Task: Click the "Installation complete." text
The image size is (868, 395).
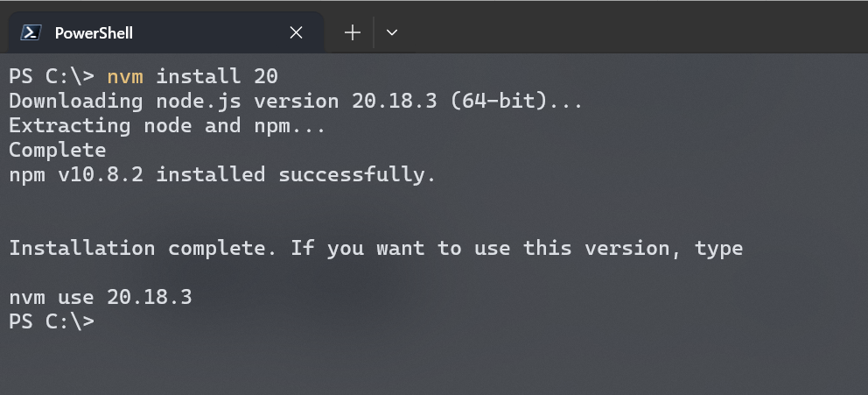Action: click(143, 248)
